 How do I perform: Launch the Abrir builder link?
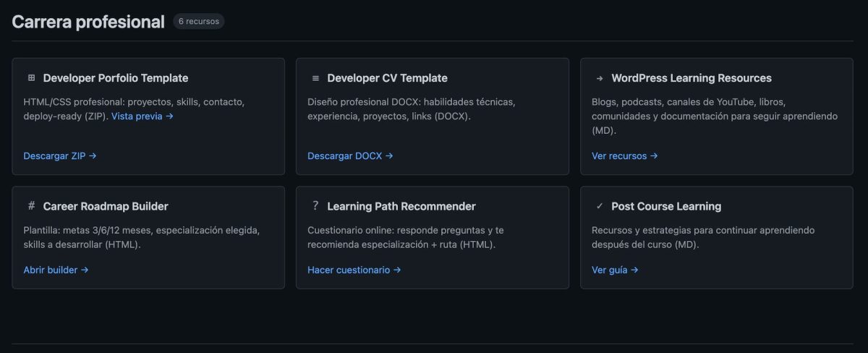point(56,270)
